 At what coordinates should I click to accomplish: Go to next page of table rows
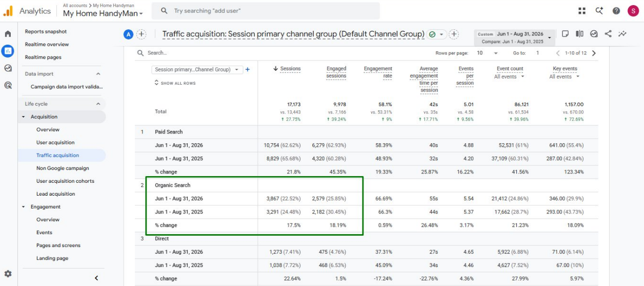pos(594,53)
